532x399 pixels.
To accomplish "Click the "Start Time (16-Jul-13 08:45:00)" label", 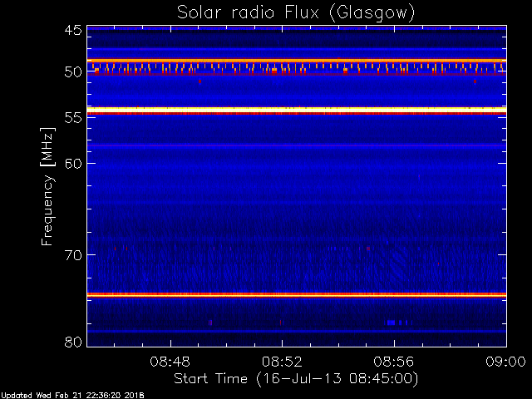I will [295, 379].
